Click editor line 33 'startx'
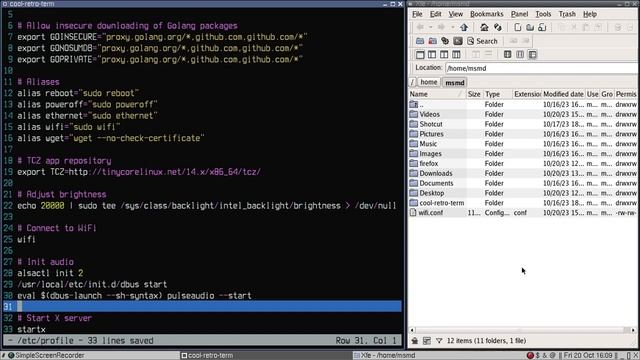 [31, 329]
